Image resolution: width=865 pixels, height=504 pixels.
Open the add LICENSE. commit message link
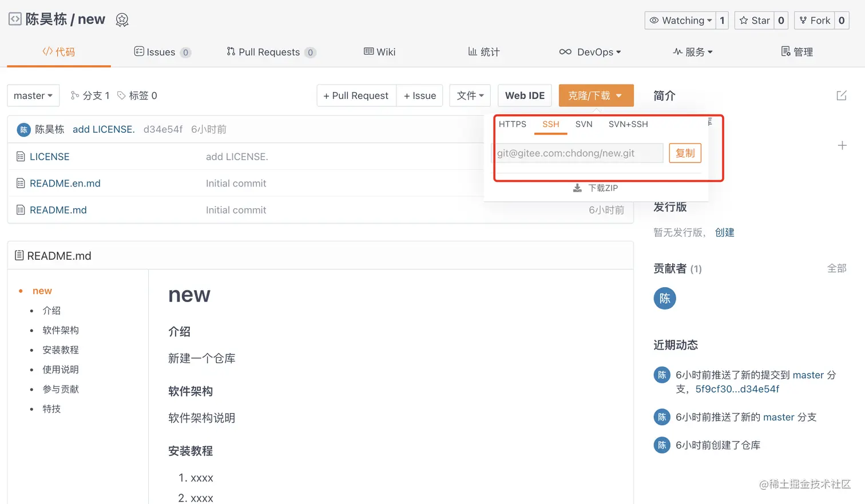pyautogui.click(x=104, y=129)
